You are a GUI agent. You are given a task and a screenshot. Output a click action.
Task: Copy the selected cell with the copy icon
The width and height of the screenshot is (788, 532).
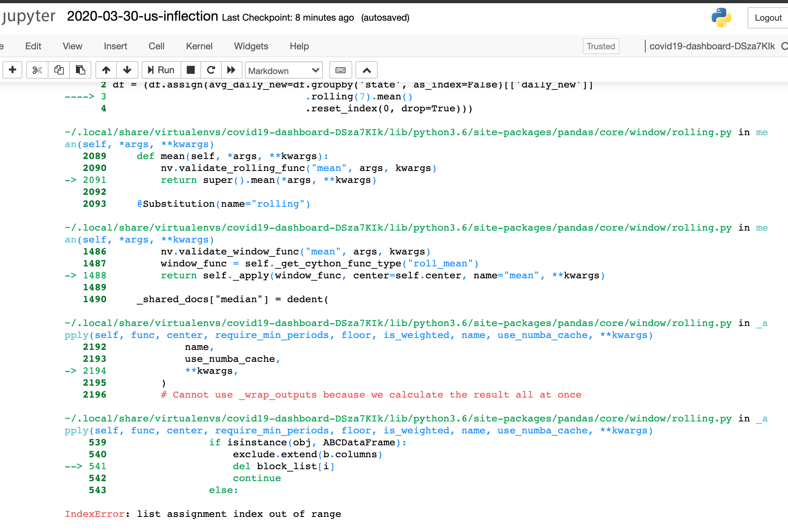[59, 70]
